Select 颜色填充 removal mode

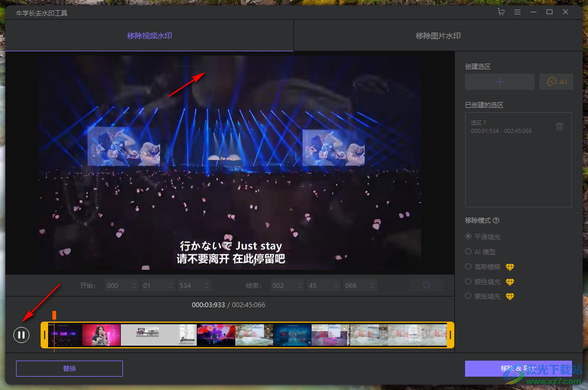pos(483,282)
